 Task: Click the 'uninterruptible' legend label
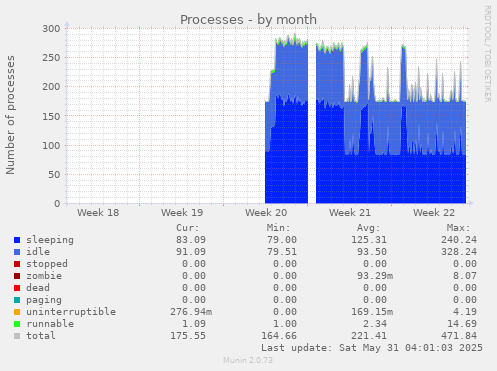pos(71,312)
